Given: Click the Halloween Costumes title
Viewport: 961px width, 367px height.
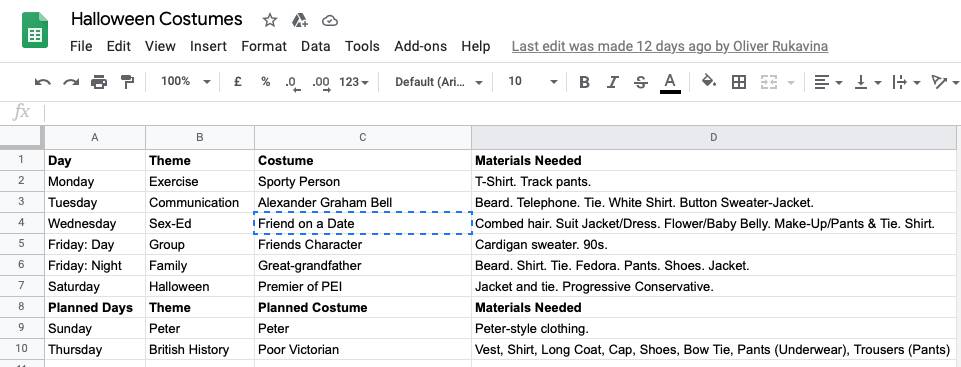Looking at the screenshot, I should click(156, 19).
